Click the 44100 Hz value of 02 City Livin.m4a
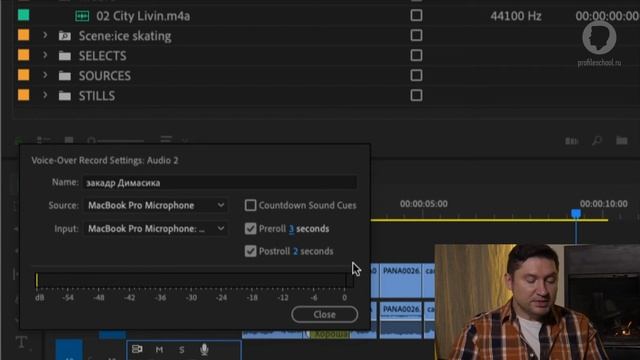This screenshot has height=360, width=640. pos(516,16)
